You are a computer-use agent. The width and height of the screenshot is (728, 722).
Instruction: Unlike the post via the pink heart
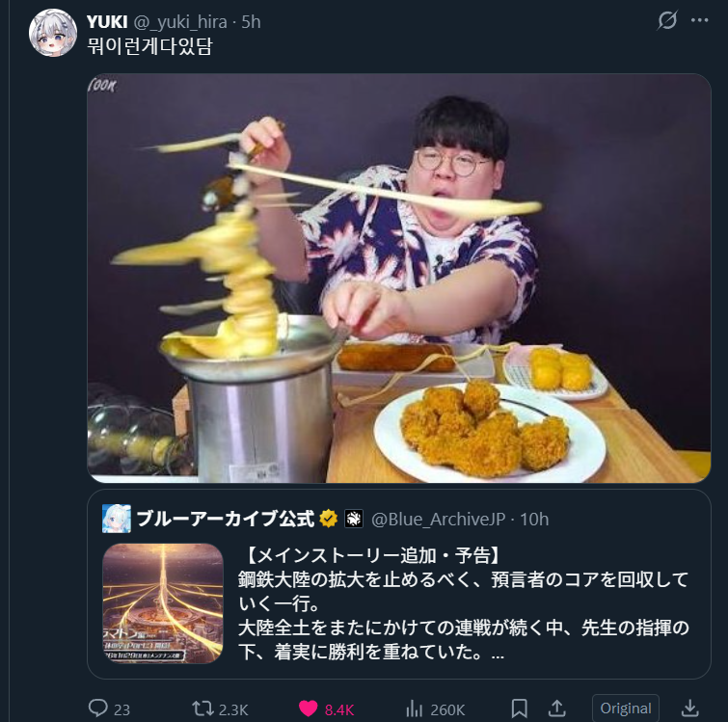308,709
